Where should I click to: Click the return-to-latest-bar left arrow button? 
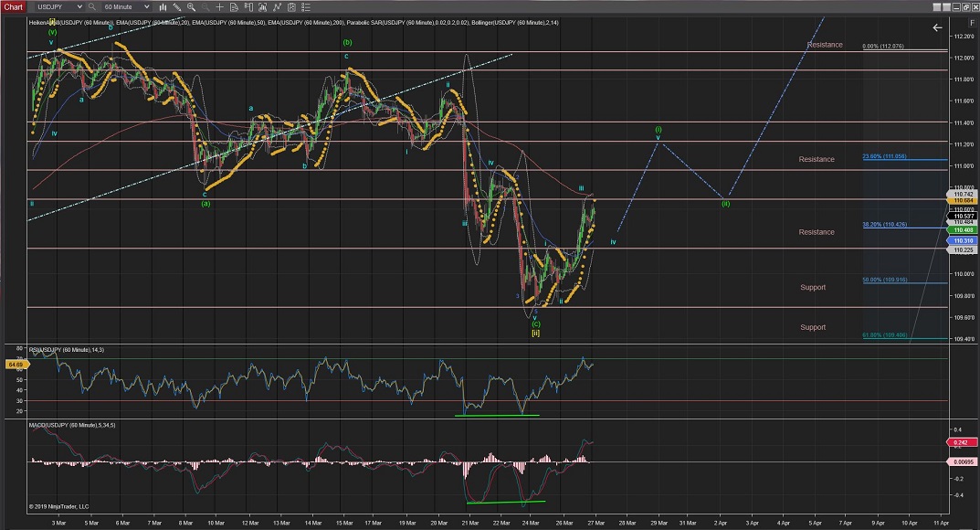click(x=937, y=27)
